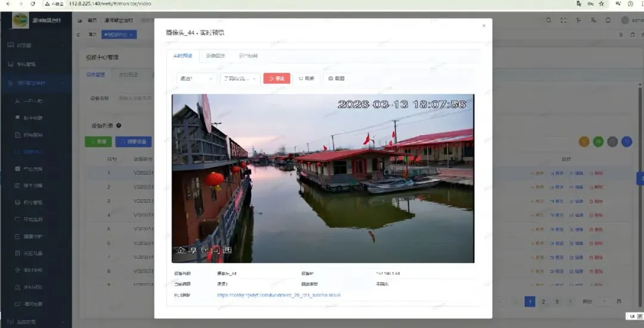Image resolution: width=644 pixels, height=328 pixels.
Task: Click the pagination next arrow
Action: [x=570, y=302]
